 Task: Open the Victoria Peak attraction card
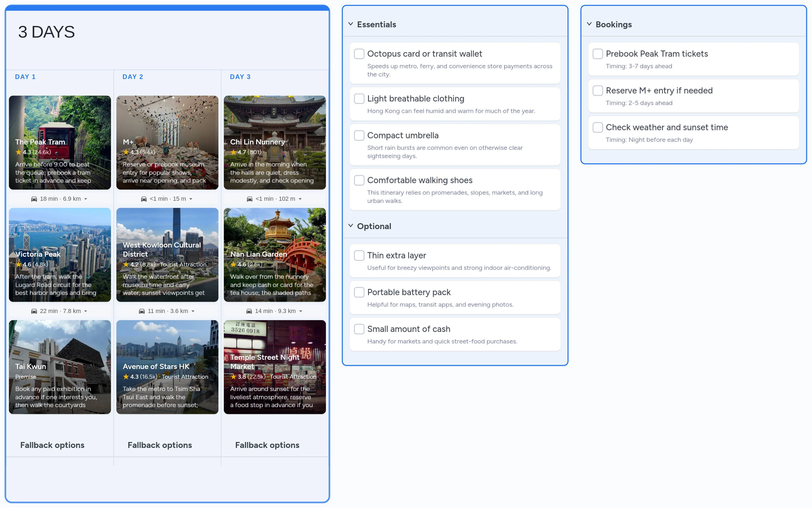[x=60, y=254]
